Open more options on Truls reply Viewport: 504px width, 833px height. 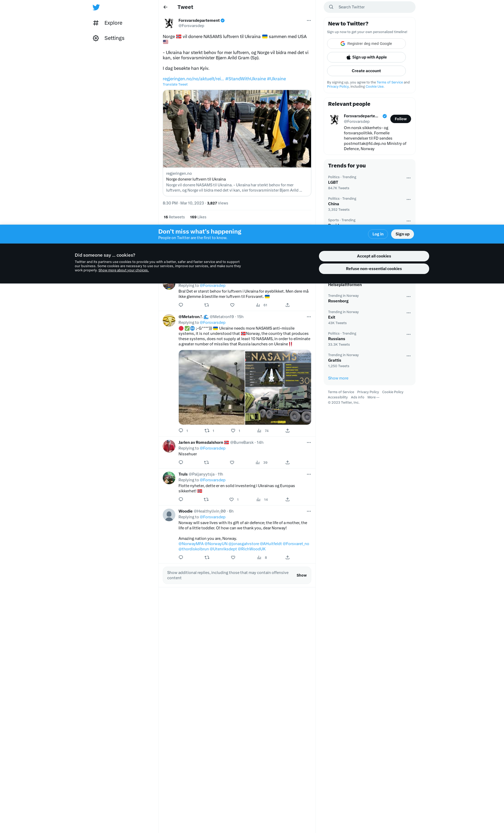(x=308, y=474)
